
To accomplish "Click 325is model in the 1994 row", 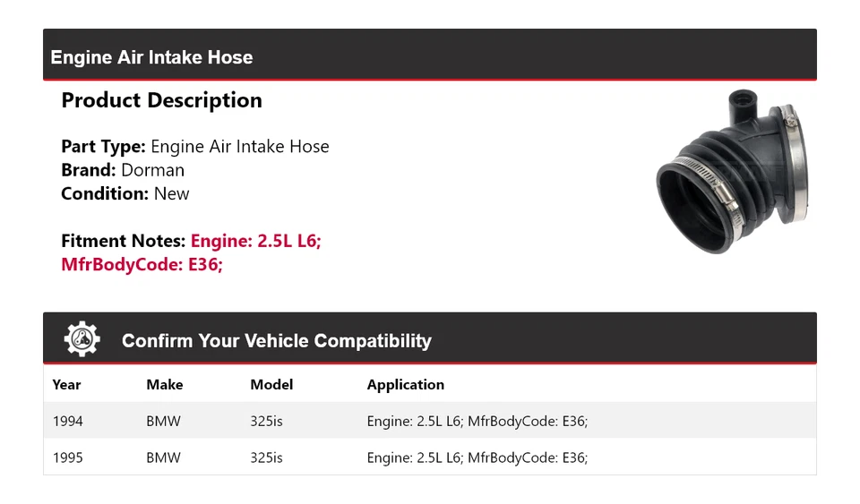I will coord(266,421).
